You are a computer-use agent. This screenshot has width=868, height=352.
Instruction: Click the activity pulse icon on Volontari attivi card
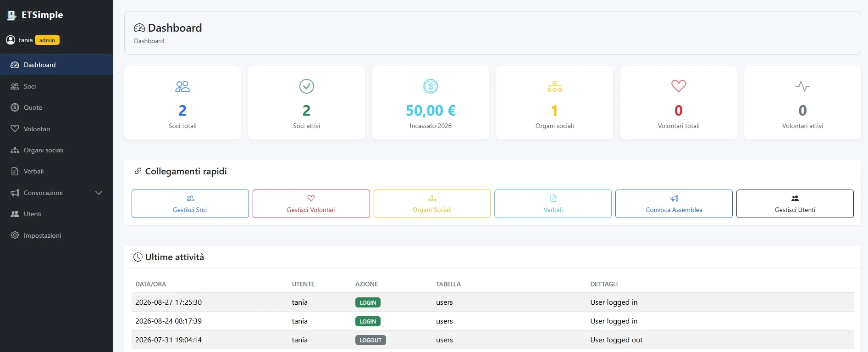tap(802, 86)
